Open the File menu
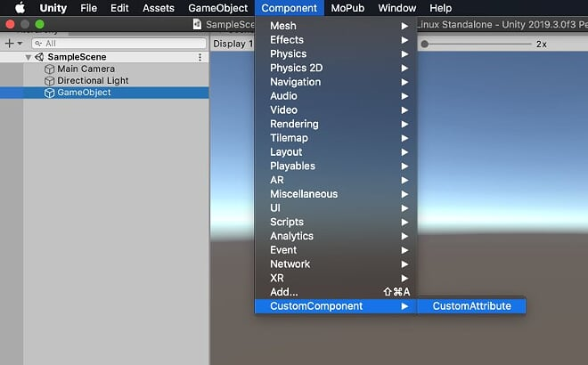Viewport: 588px width, 365px height. tap(88, 8)
